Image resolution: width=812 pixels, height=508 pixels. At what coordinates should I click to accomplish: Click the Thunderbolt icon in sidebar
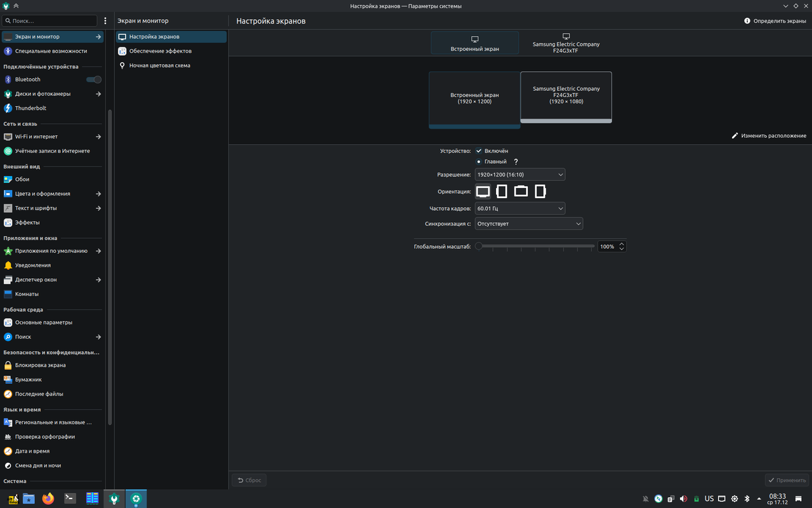click(x=8, y=108)
